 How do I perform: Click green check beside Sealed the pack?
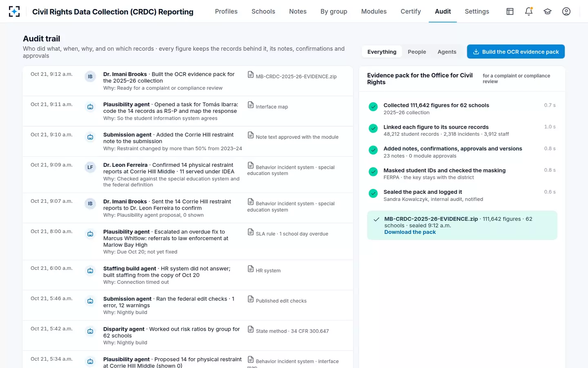tap(373, 193)
